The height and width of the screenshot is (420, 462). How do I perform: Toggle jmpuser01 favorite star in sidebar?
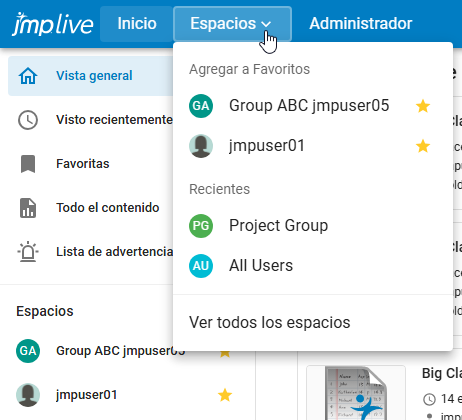tap(225, 395)
